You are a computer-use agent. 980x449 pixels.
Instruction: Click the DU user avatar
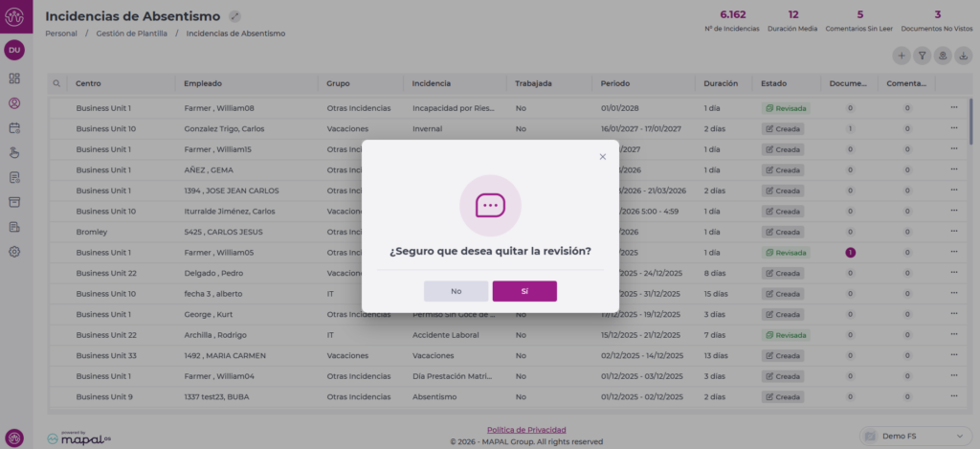point(14,50)
